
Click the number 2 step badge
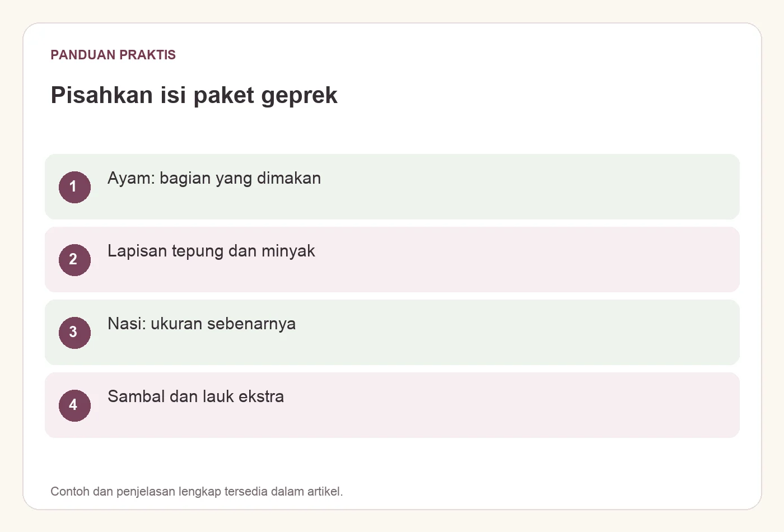(x=74, y=260)
